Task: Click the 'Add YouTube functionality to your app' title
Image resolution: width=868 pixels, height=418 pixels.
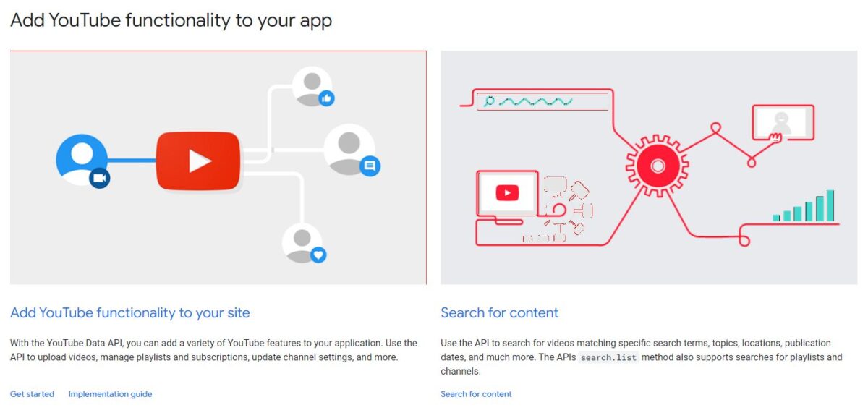Action: pos(171,20)
